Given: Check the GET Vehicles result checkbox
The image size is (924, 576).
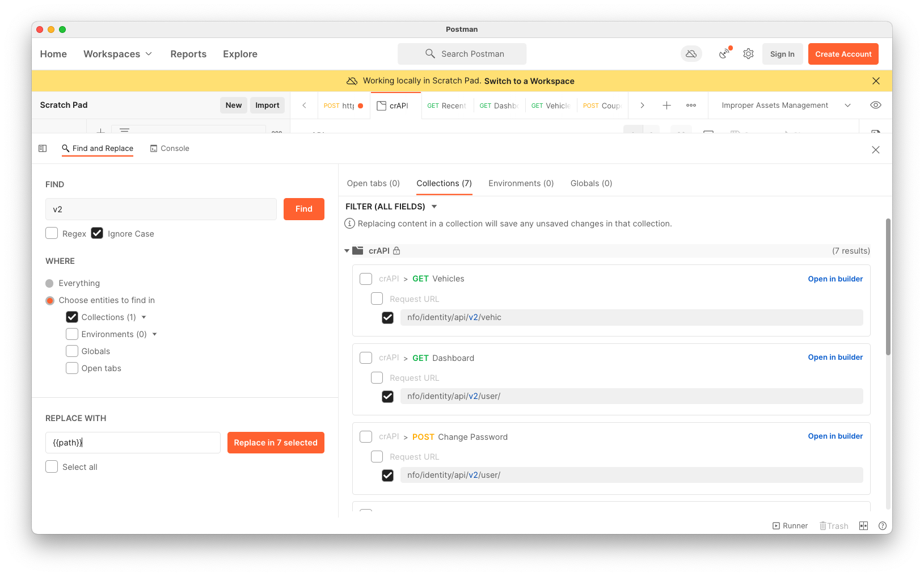Looking at the screenshot, I should pyautogui.click(x=366, y=279).
